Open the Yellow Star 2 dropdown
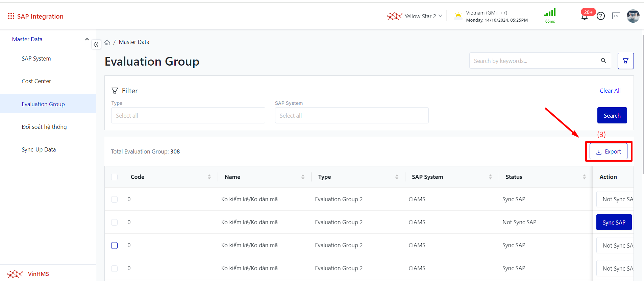Image resolution: width=644 pixels, height=281 pixels. point(415,16)
